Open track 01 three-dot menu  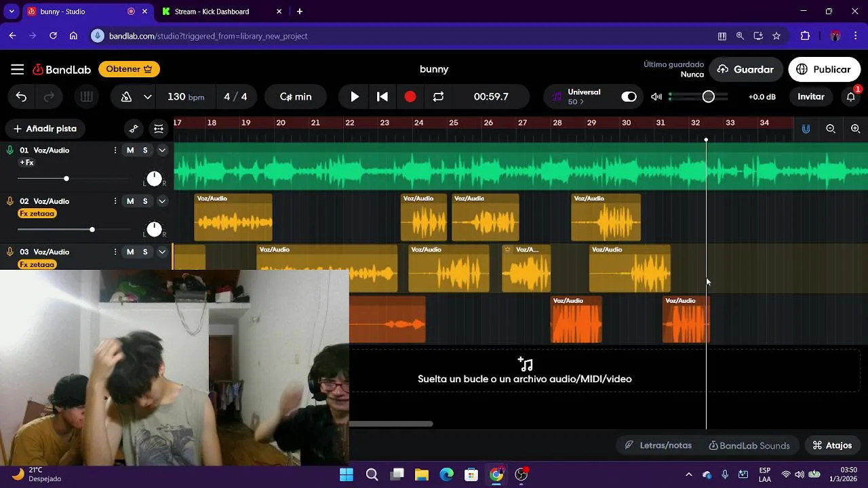(115, 150)
